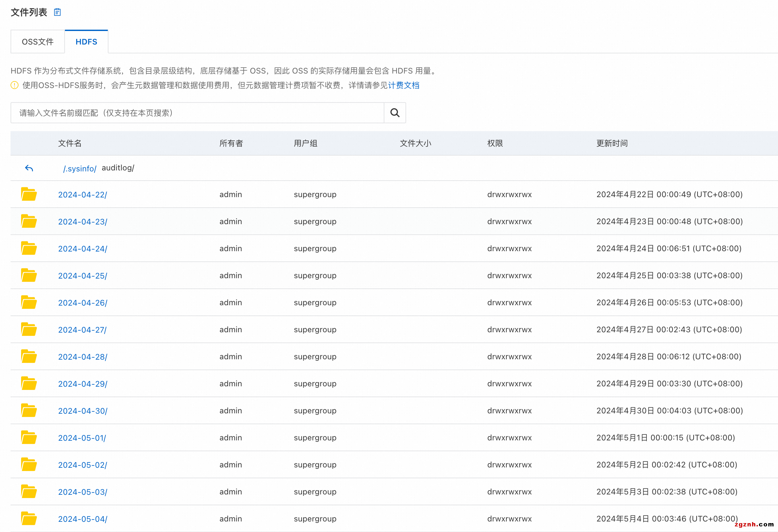Open the 2024-04-23/ directory link

click(83, 222)
